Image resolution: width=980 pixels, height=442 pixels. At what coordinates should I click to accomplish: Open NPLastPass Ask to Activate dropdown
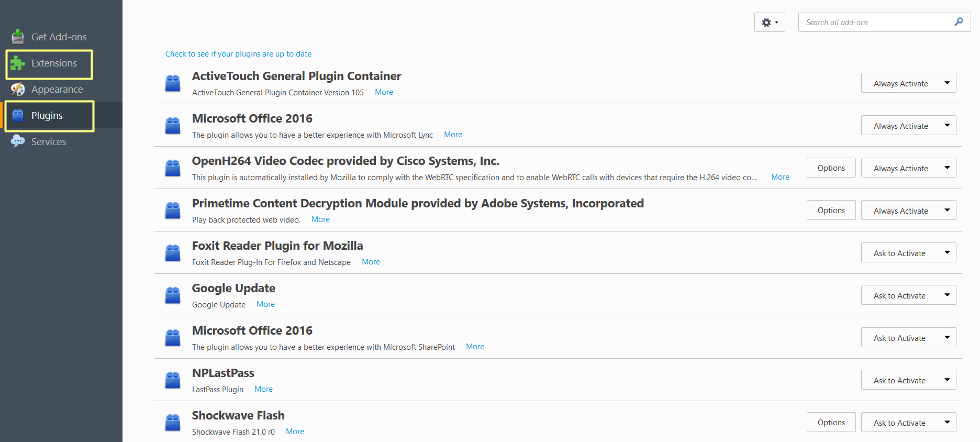pos(908,380)
